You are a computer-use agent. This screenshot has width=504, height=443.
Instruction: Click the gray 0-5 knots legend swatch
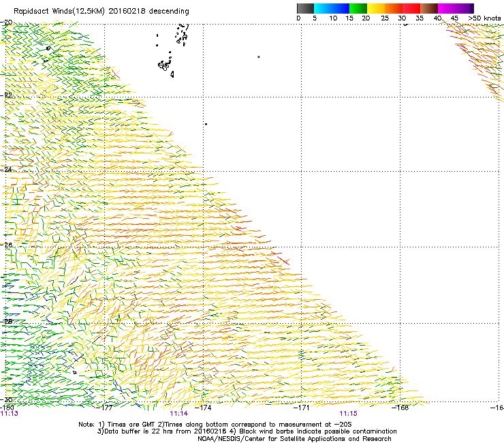click(305, 8)
